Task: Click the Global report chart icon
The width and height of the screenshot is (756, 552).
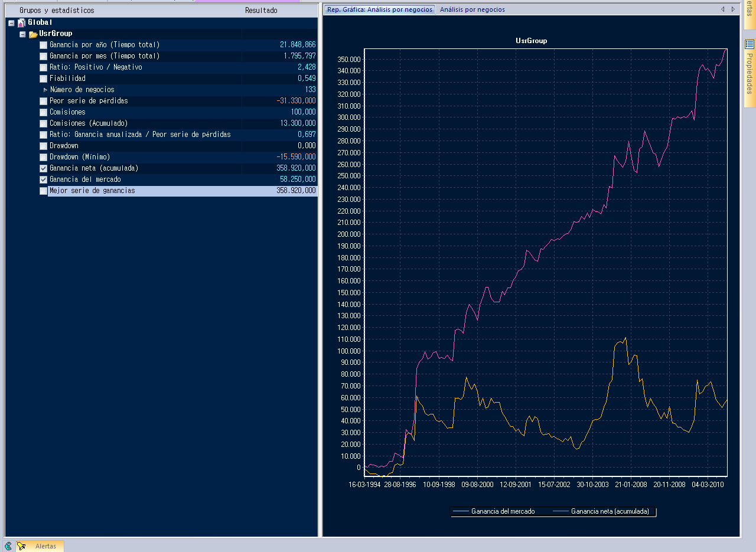Action: 22,22
